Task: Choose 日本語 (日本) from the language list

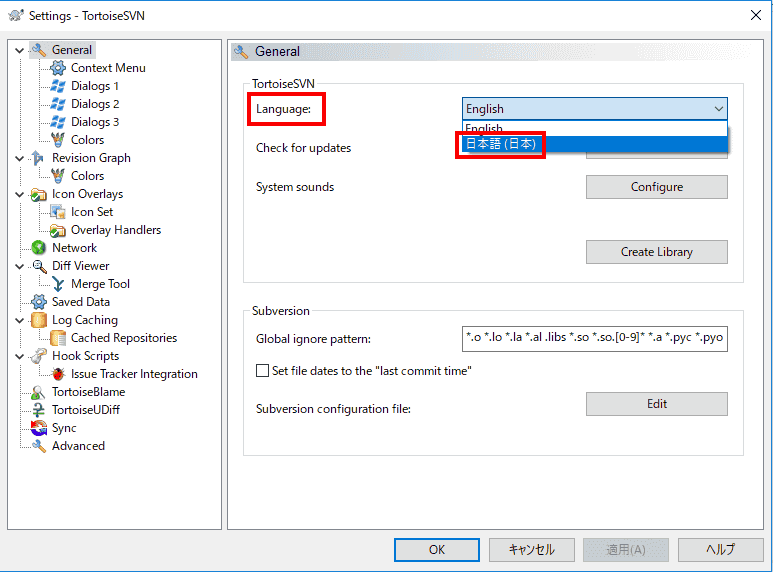Action: coord(595,144)
